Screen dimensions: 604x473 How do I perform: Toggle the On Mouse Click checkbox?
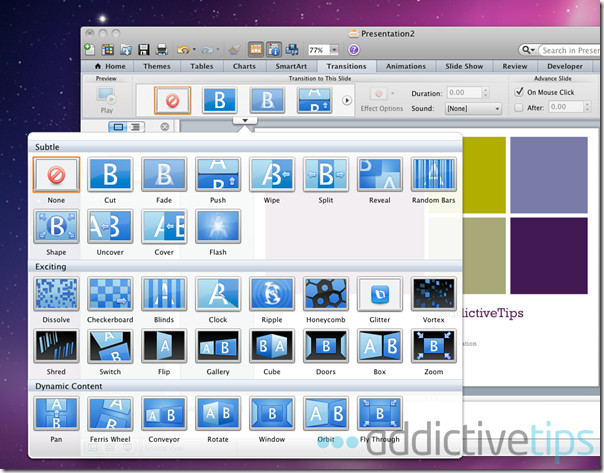[x=519, y=92]
